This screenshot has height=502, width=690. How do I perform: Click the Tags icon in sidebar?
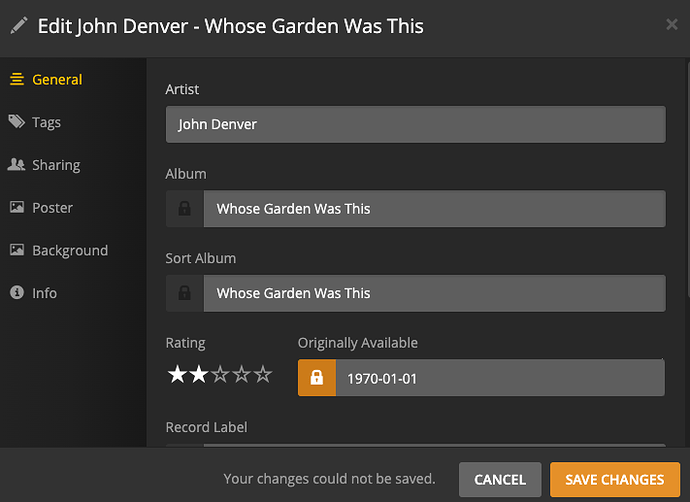pyautogui.click(x=16, y=122)
